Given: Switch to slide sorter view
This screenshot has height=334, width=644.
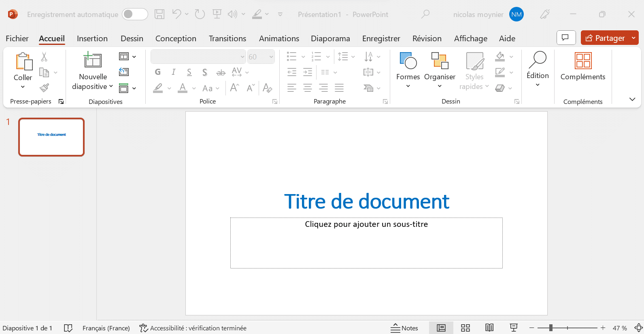Looking at the screenshot, I should click(465, 328).
